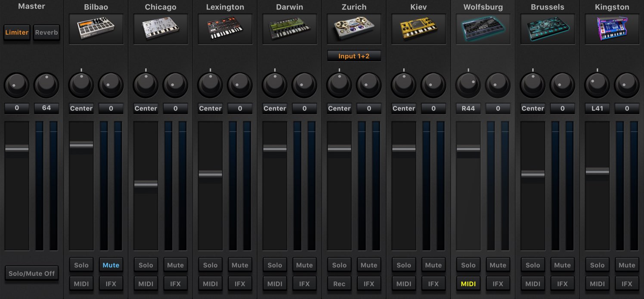Open the Chicago synth gadget thumbnail
The image size is (644, 299).
[161, 29]
